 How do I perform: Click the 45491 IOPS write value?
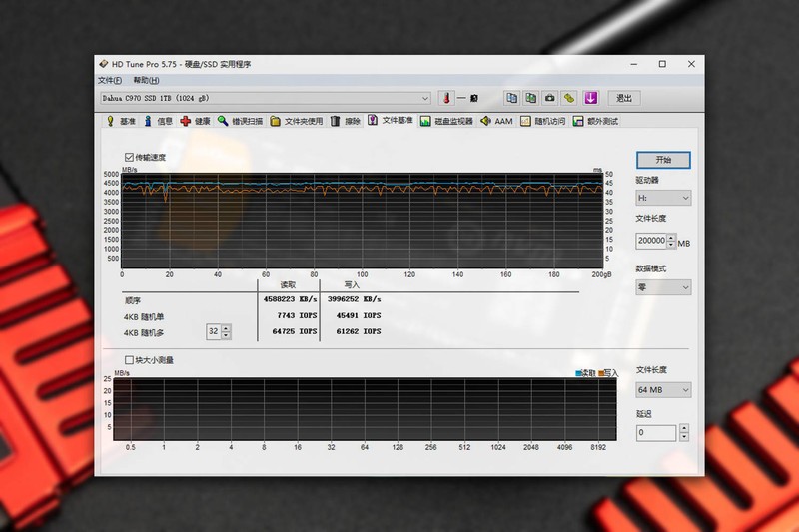tap(359, 315)
